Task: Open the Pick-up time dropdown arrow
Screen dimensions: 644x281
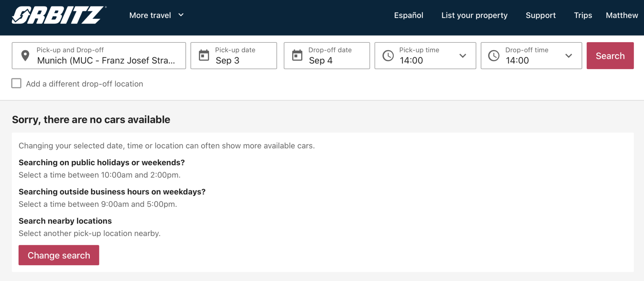Action: tap(463, 56)
